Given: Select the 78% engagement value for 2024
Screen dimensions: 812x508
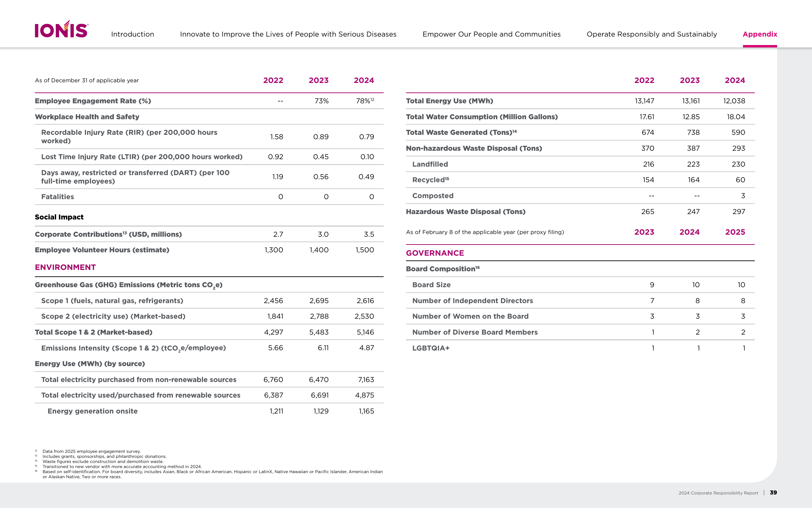Looking at the screenshot, I should click(365, 101).
